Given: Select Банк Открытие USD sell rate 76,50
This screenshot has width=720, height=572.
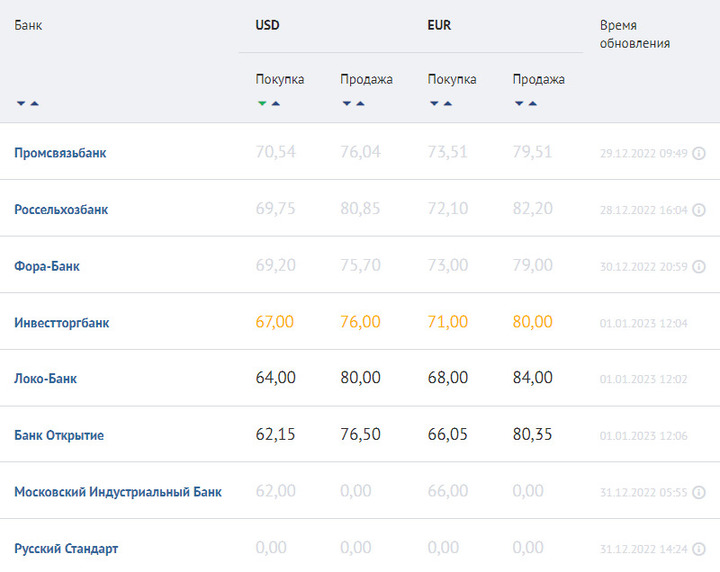Looking at the screenshot, I should 360,434.
